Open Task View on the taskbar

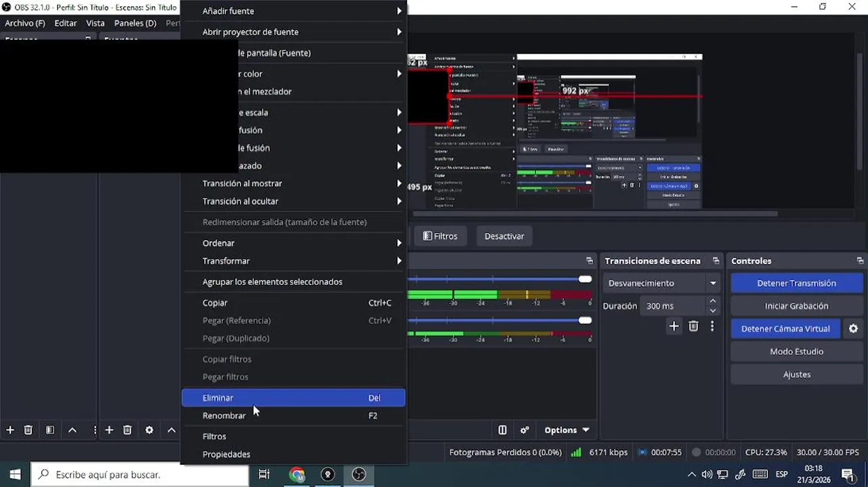click(264, 475)
